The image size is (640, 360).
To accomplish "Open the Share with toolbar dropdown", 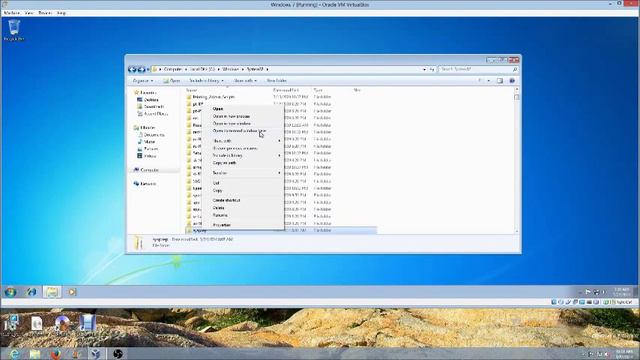I will coord(245,81).
